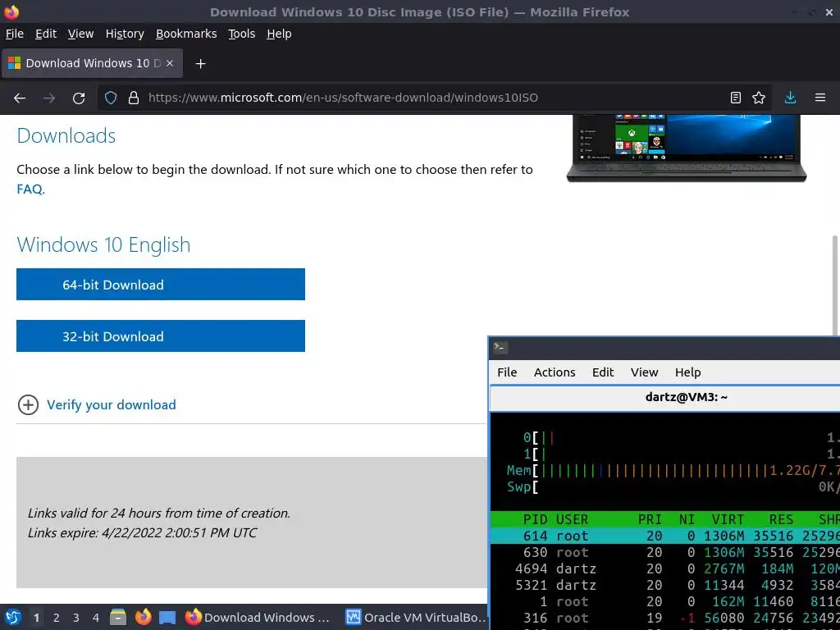Select the dartz@VM3 terminal tab
The width and height of the screenshot is (840, 630).
(664, 398)
